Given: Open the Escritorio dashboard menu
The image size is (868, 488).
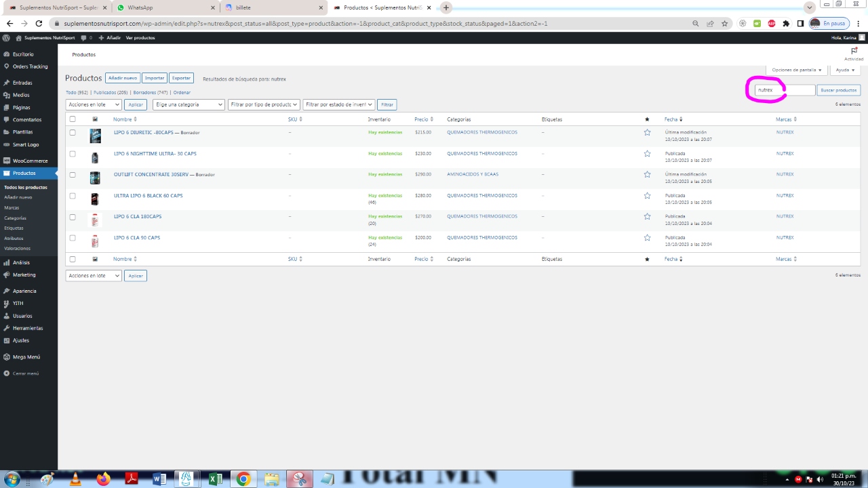Looking at the screenshot, I should click(x=23, y=54).
